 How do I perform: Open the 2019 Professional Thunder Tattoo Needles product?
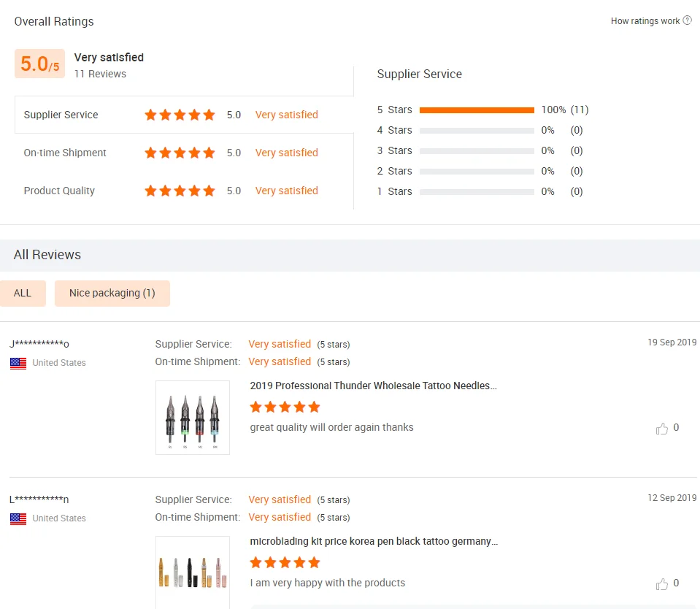pos(373,386)
